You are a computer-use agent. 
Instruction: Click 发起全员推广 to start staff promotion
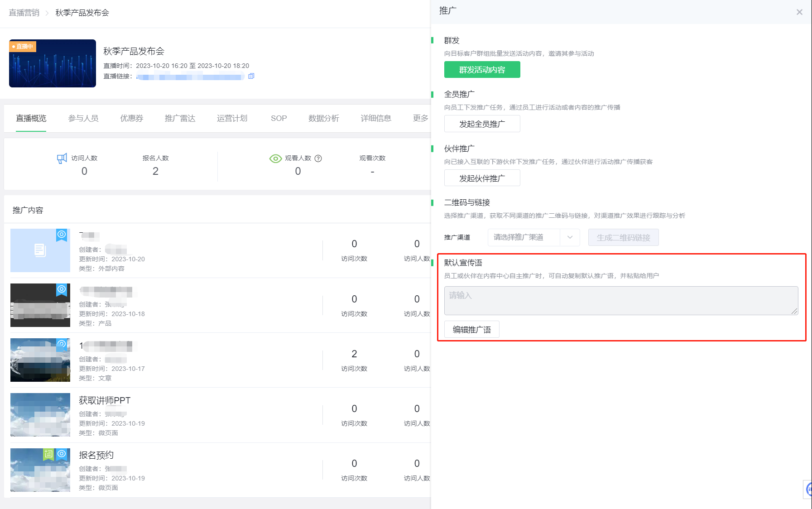coord(482,124)
